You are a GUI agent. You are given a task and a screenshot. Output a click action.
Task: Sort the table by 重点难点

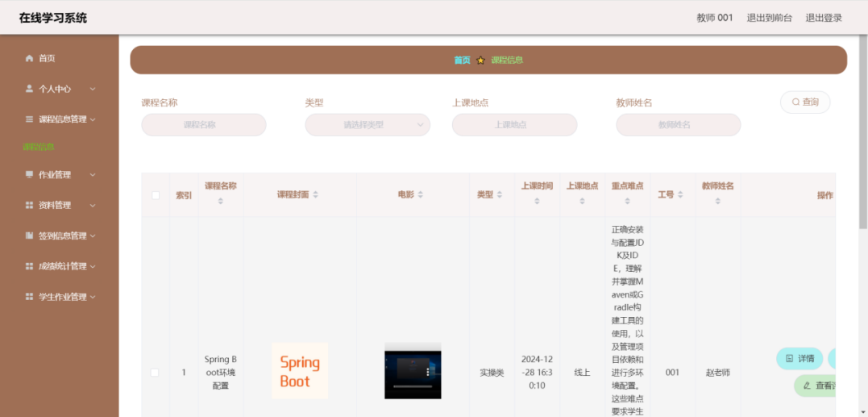tap(627, 201)
